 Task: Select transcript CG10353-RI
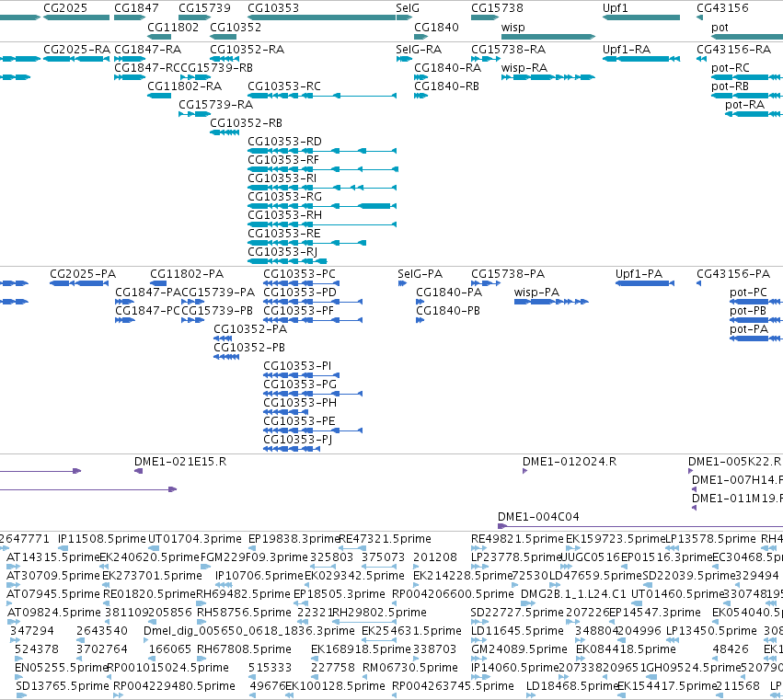[322, 188]
